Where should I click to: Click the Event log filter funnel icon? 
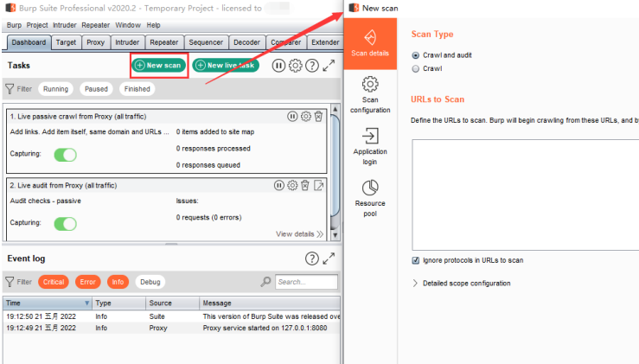pos(10,282)
